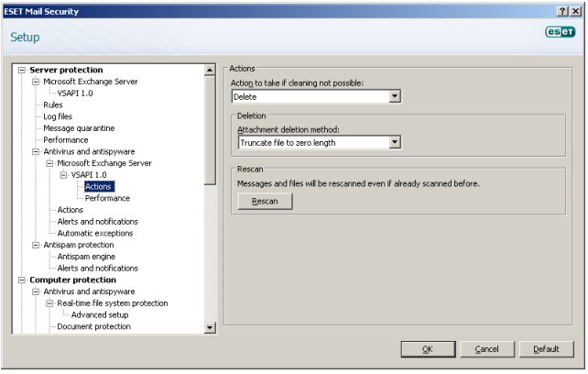Screen dimensions: 588x374
Task: Click the tree scrollbar down arrow
Action: pyautogui.click(x=210, y=328)
